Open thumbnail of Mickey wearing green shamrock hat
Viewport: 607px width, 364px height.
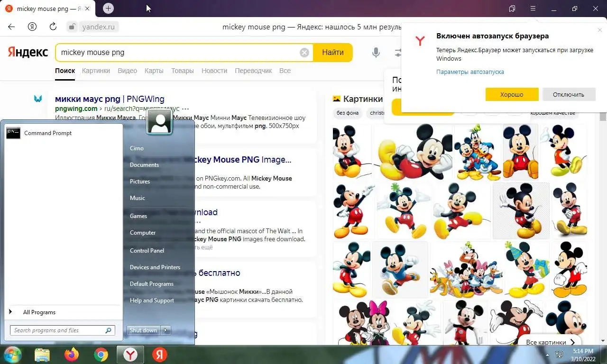click(404, 210)
